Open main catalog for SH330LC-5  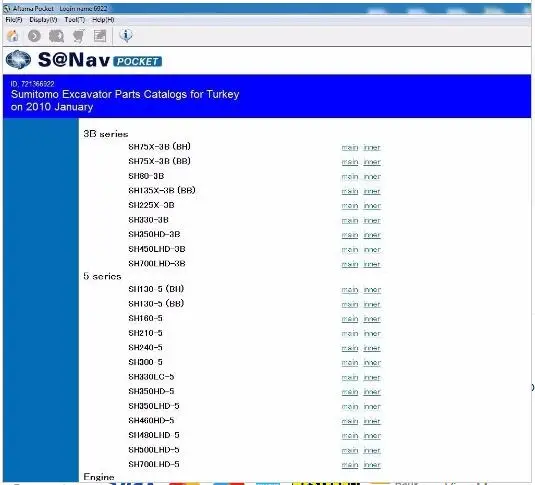coord(350,377)
